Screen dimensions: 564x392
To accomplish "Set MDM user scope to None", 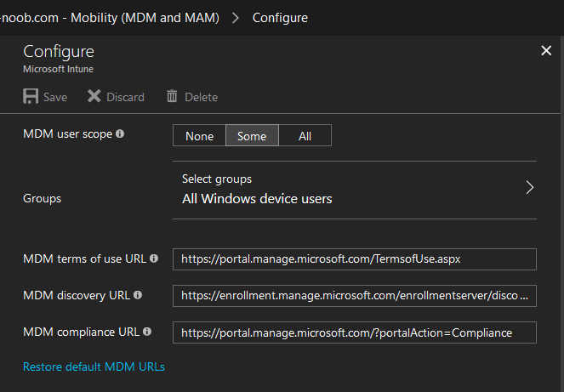I will click(199, 135).
